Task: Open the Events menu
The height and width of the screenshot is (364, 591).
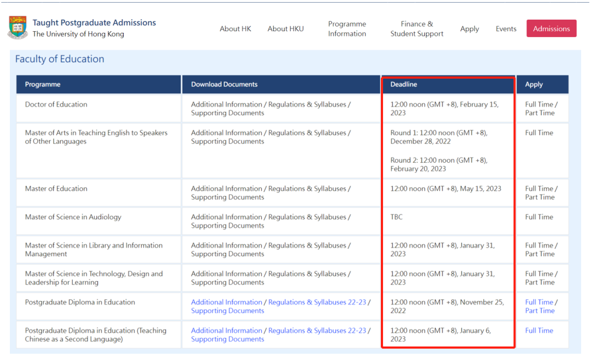Action: (x=506, y=28)
